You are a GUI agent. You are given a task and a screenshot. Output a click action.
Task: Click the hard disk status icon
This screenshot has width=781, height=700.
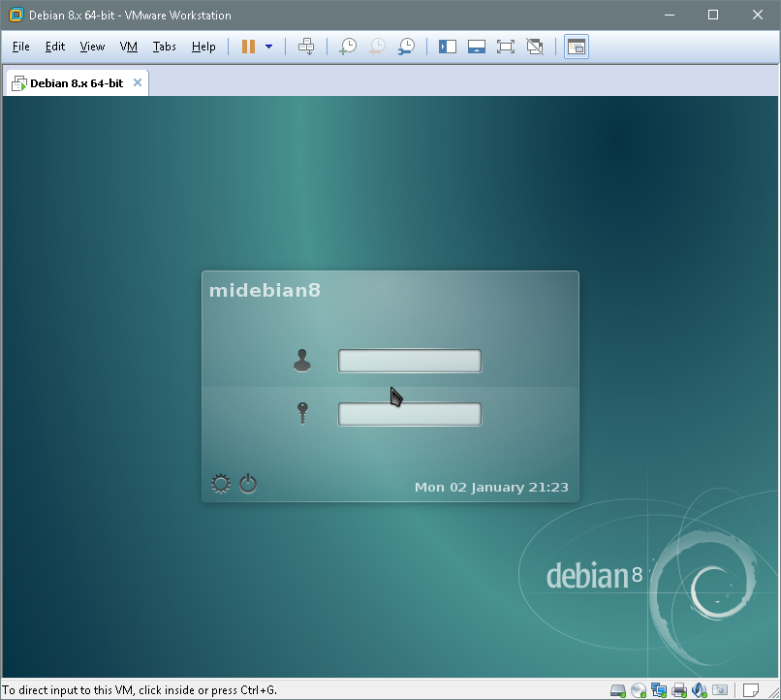[x=616, y=689]
